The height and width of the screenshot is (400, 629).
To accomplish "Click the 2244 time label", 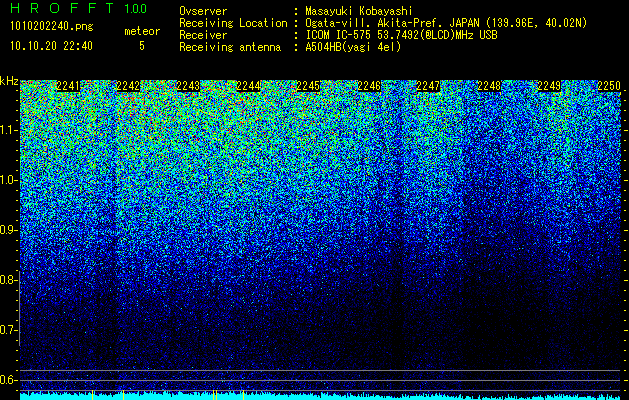I will point(248,86).
